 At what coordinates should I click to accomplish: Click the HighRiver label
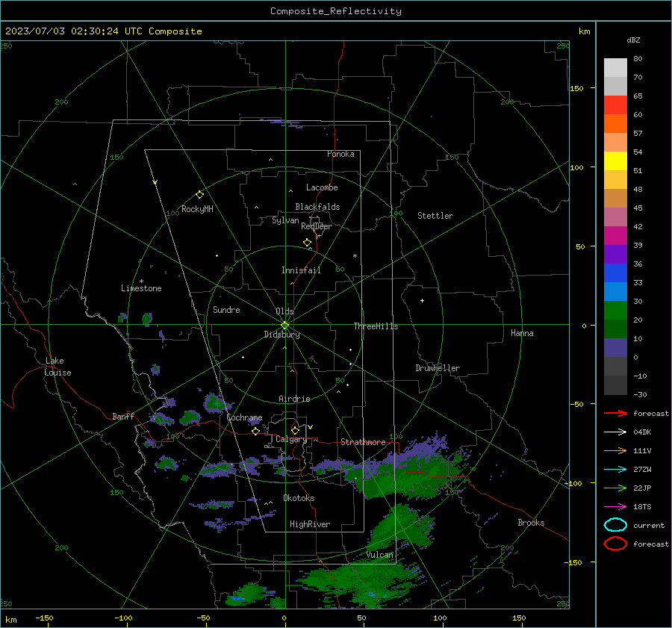310,524
